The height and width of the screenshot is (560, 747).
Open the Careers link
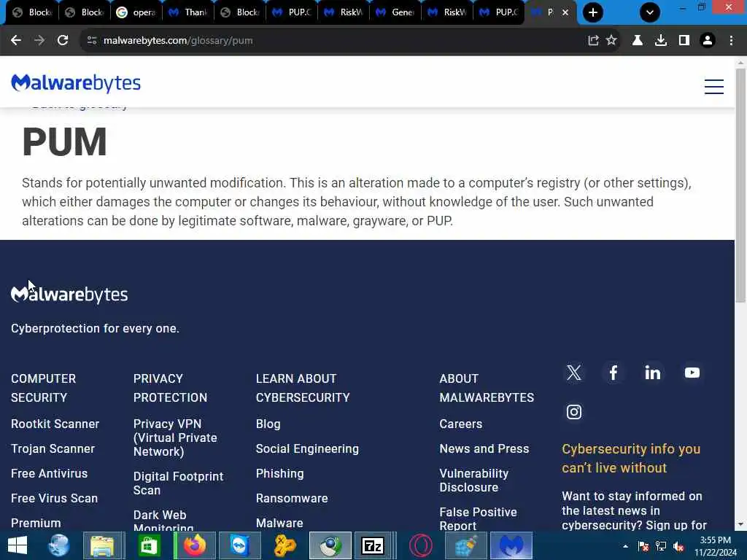(461, 424)
